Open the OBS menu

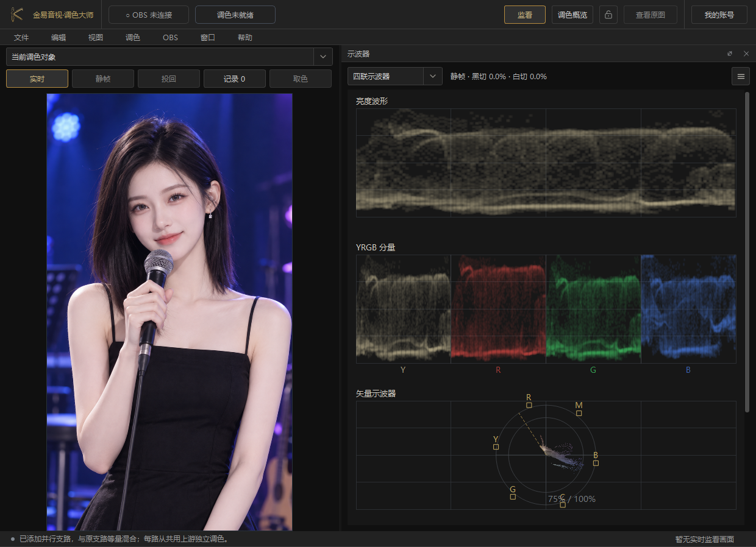coord(170,37)
